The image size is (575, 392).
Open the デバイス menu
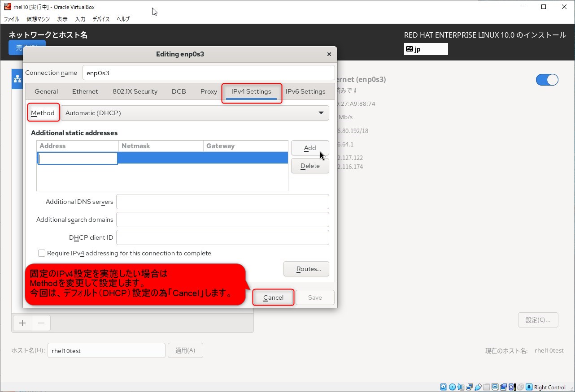pos(101,19)
